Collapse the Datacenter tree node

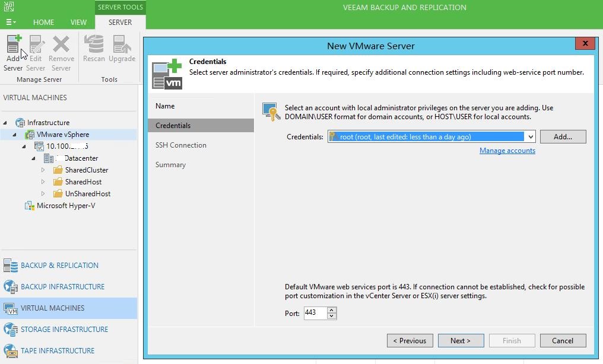click(33, 158)
